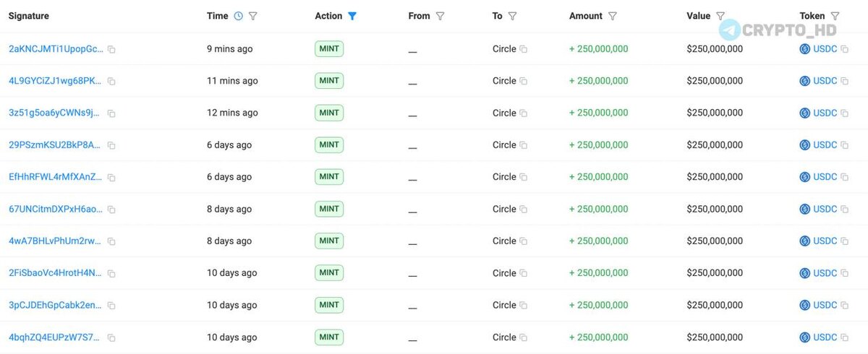Viewport: 868px width, 354px height.
Task: Filter the To column
Action: coord(512,16)
